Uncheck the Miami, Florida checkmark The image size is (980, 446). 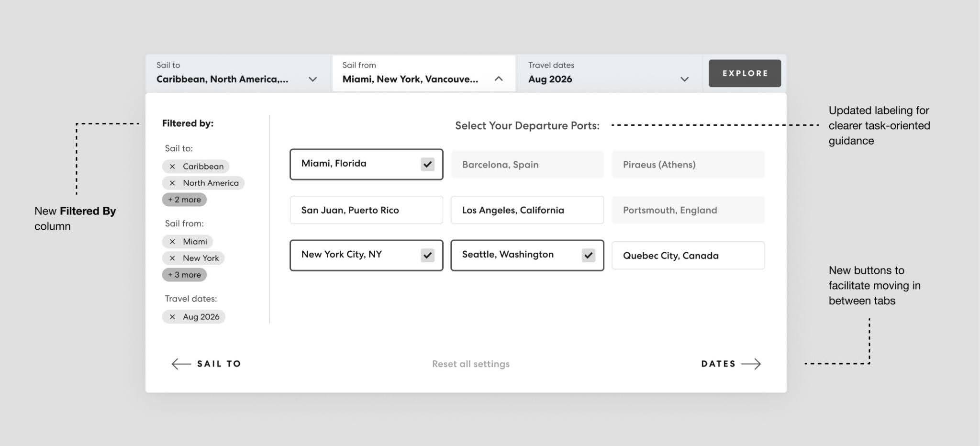coord(427,165)
